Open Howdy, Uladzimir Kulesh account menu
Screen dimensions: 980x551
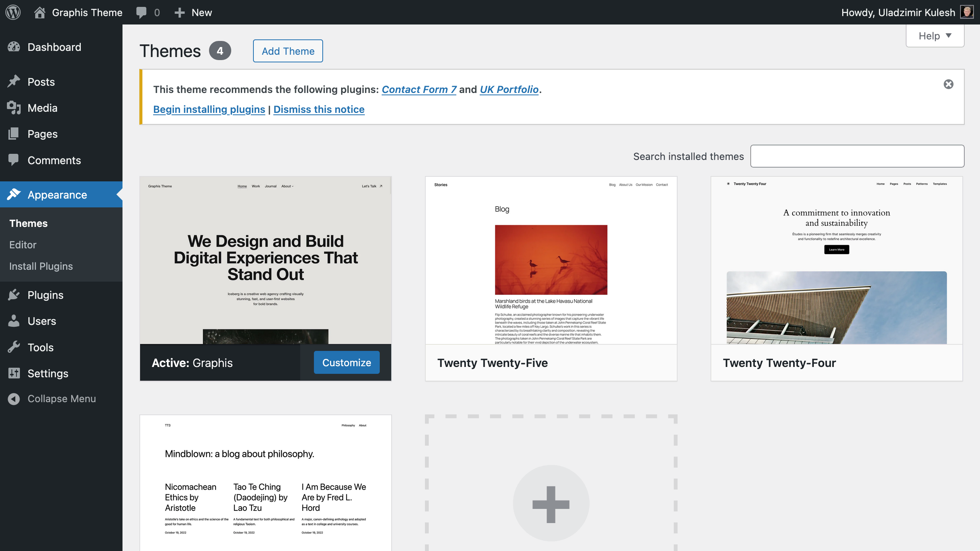pos(898,12)
